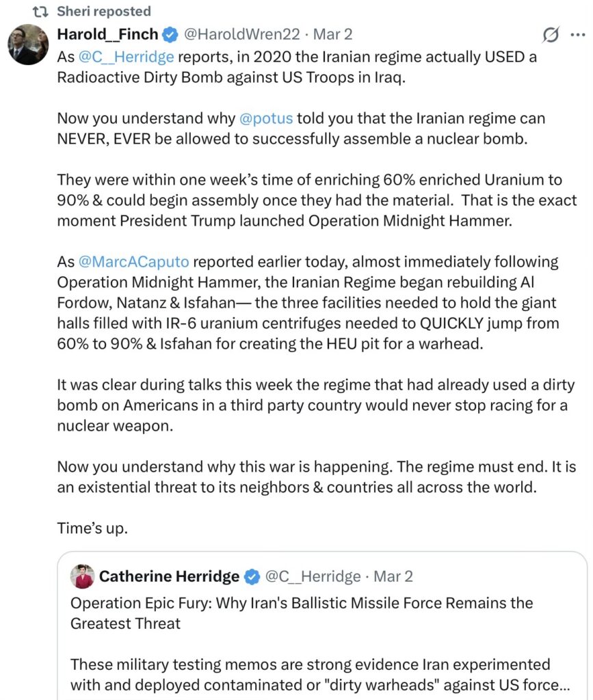
Task: Open the @C__Herridge handle in quoted post
Action: tap(313, 577)
